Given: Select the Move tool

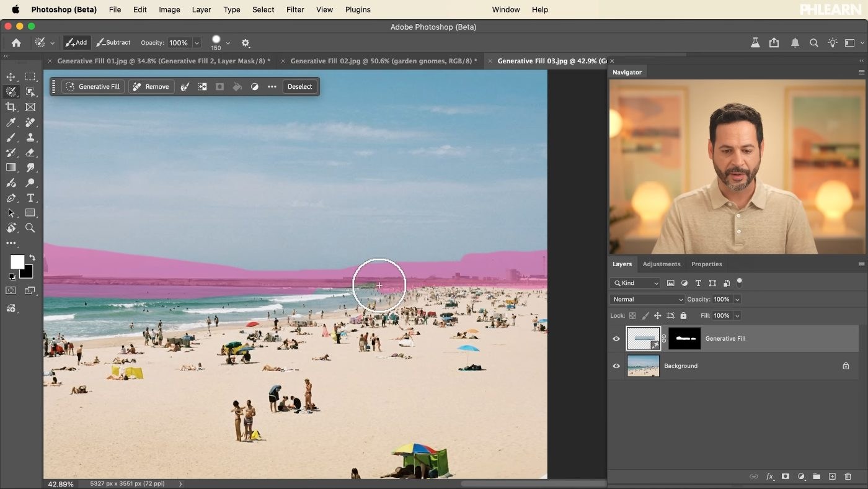Looking at the screenshot, I should (x=11, y=77).
